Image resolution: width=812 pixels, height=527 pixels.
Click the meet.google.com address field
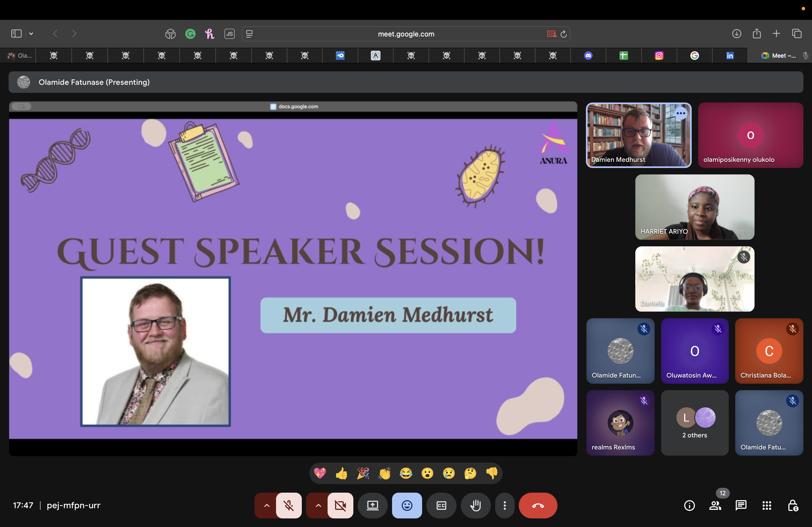[x=406, y=34]
